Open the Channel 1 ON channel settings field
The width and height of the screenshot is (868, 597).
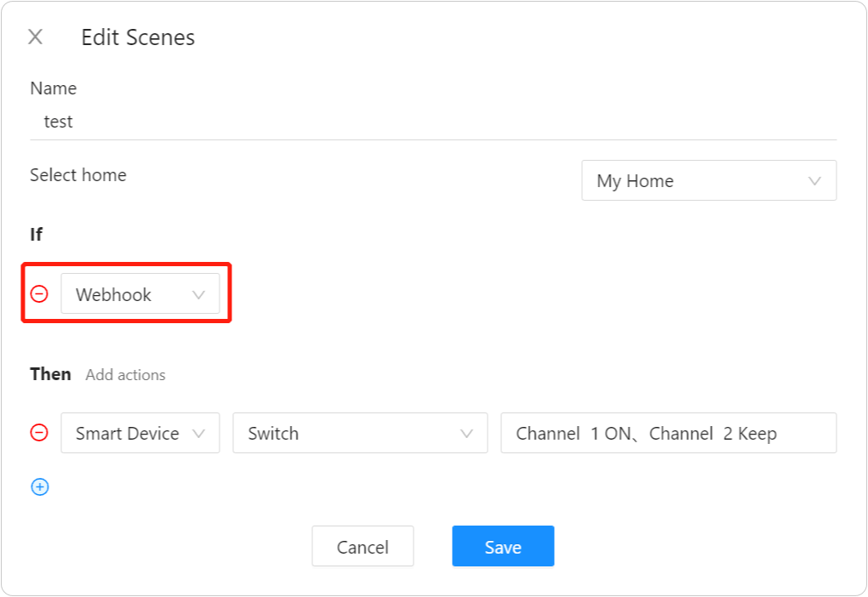tap(669, 433)
